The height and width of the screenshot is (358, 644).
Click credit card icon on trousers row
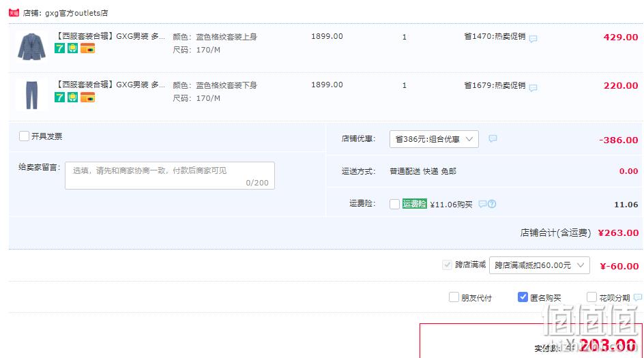(87, 97)
